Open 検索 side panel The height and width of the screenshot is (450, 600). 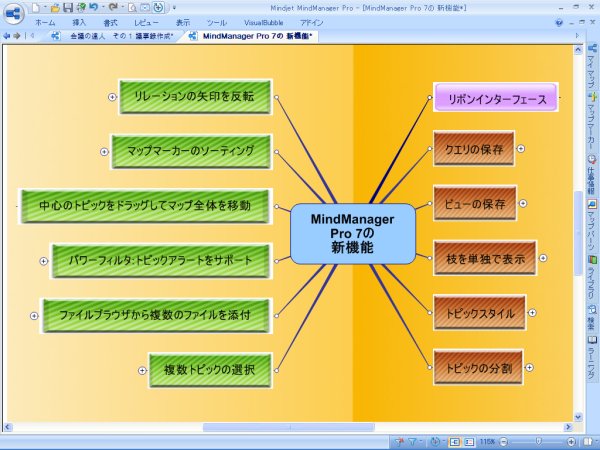592,318
